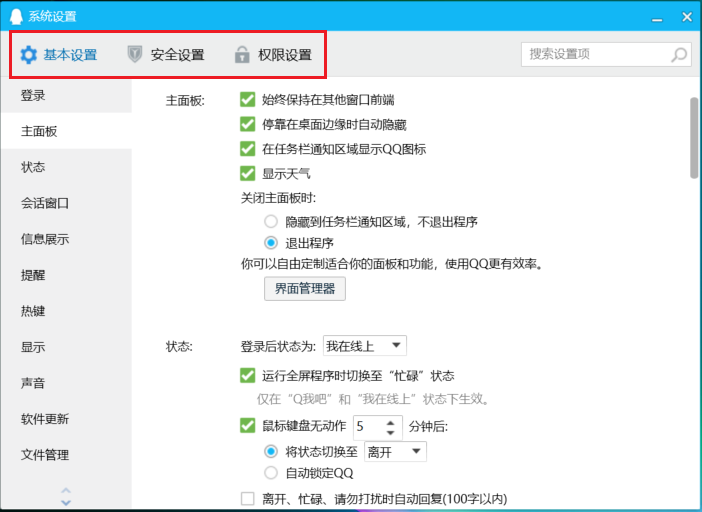Click the 你可以自由定制适合你的面板和功能 description text
This screenshot has width=702, height=512.
coord(393,264)
